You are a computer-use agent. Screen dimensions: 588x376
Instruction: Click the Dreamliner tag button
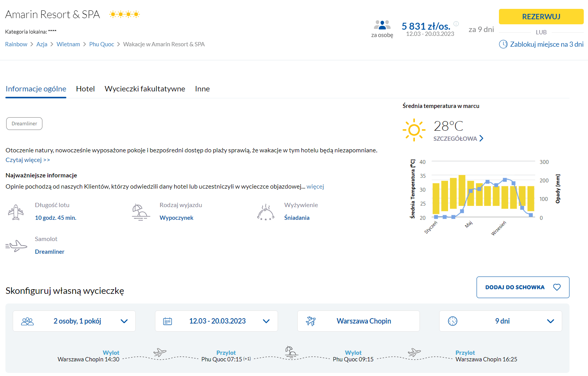click(x=24, y=124)
